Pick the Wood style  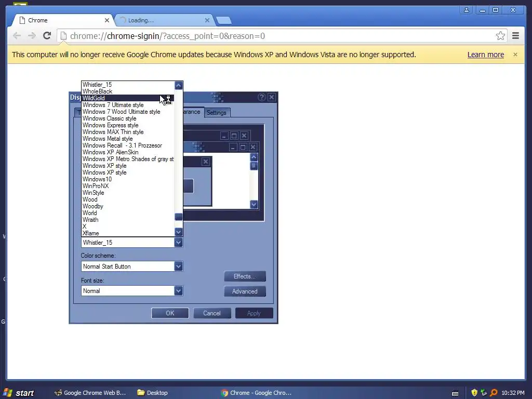[x=128, y=199]
